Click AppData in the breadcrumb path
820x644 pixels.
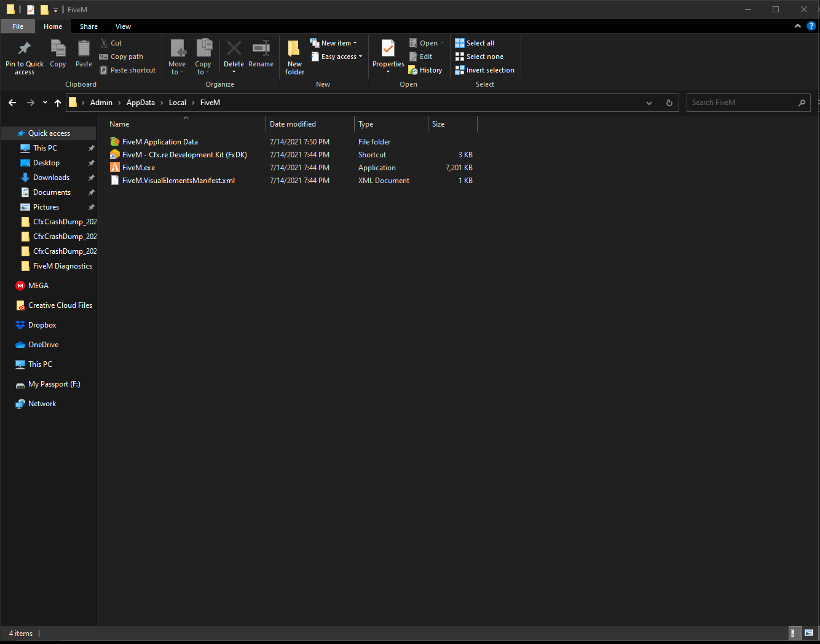140,103
